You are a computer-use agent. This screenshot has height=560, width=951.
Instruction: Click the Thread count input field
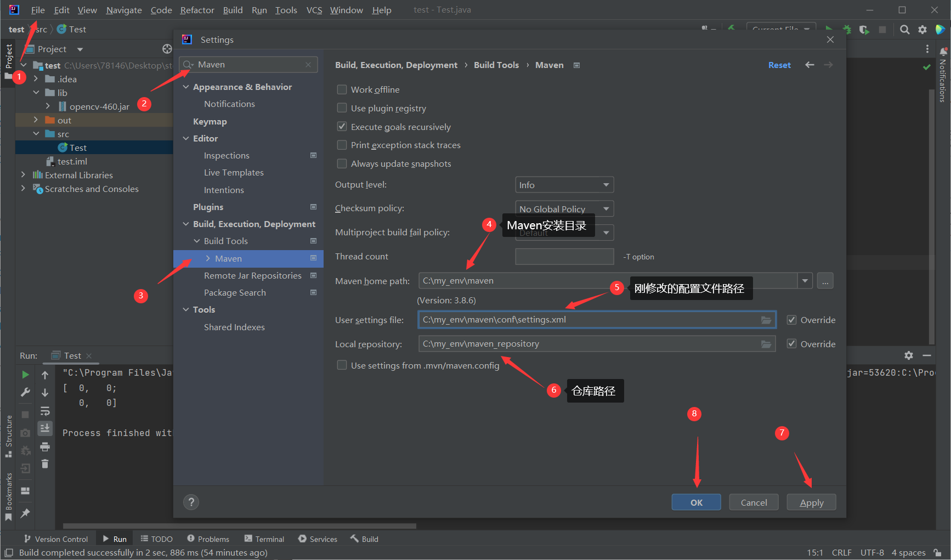[x=564, y=257]
